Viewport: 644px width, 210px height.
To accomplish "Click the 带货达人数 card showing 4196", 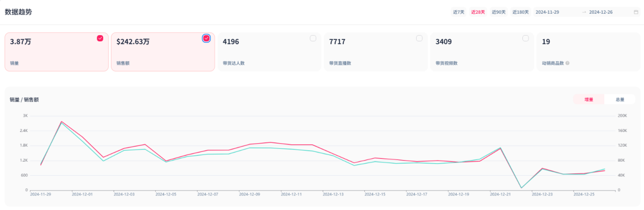I will [x=270, y=52].
